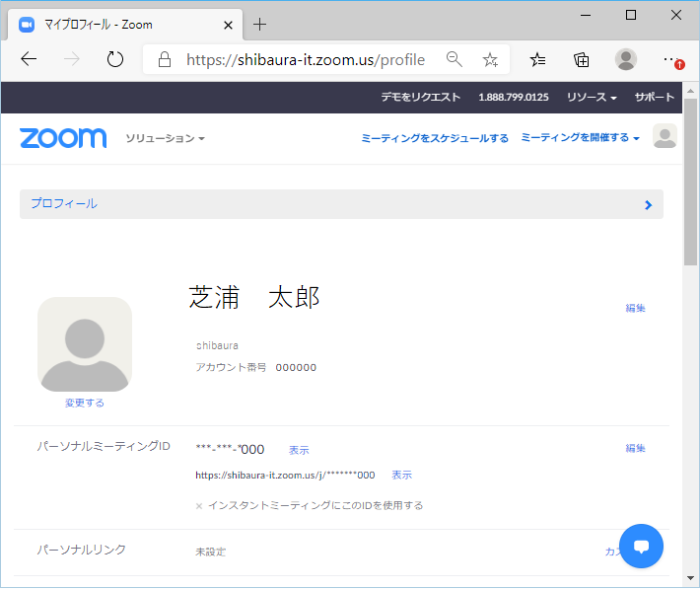
Task: Go back using browser back arrow
Action: click(29, 59)
